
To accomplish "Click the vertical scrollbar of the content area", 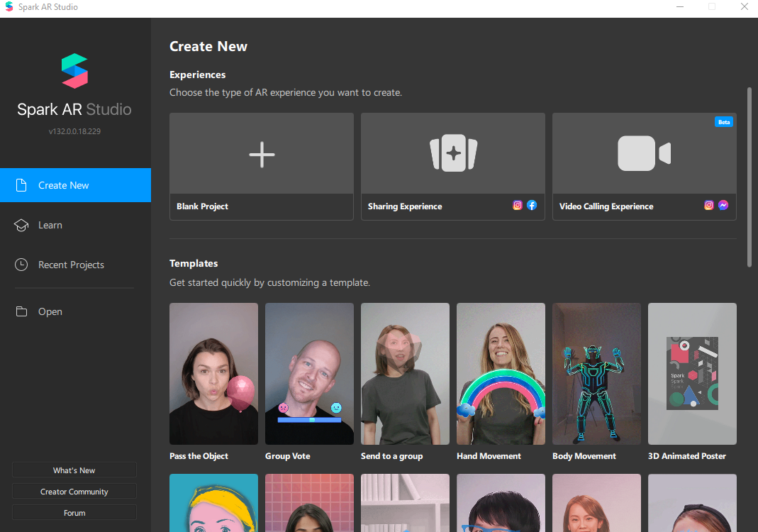I will (749, 177).
